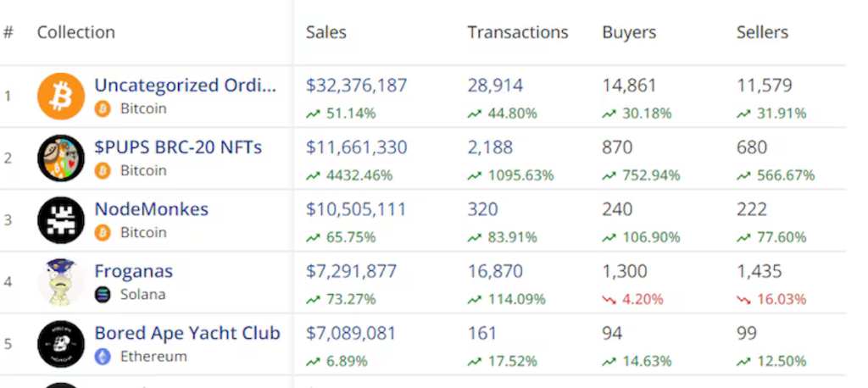Sort by the Transactions column header
The width and height of the screenshot is (868, 388).
click(x=517, y=33)
